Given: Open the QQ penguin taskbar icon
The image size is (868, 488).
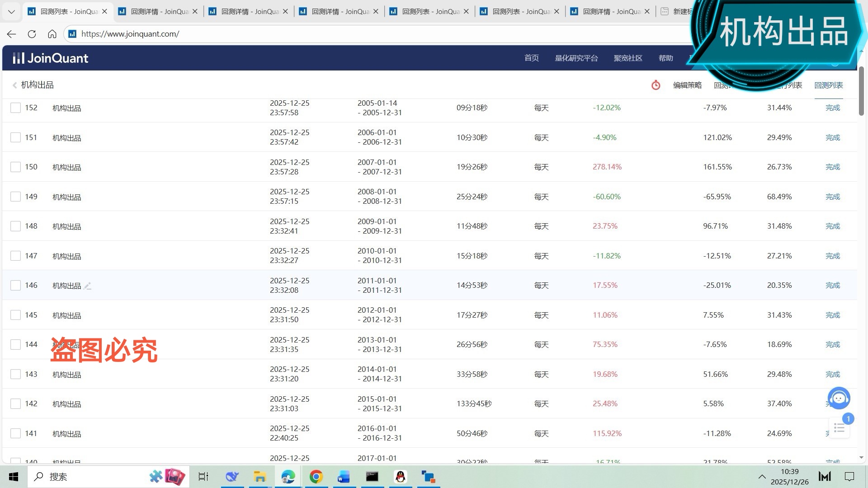Looking at the screenshot, I should 400,477.
